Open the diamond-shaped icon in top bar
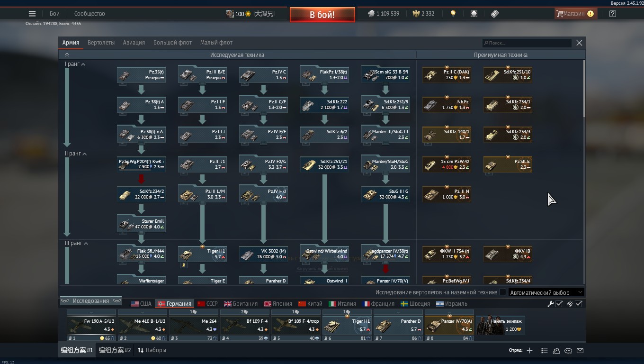644x364 pixels. (x=474, y=14)
